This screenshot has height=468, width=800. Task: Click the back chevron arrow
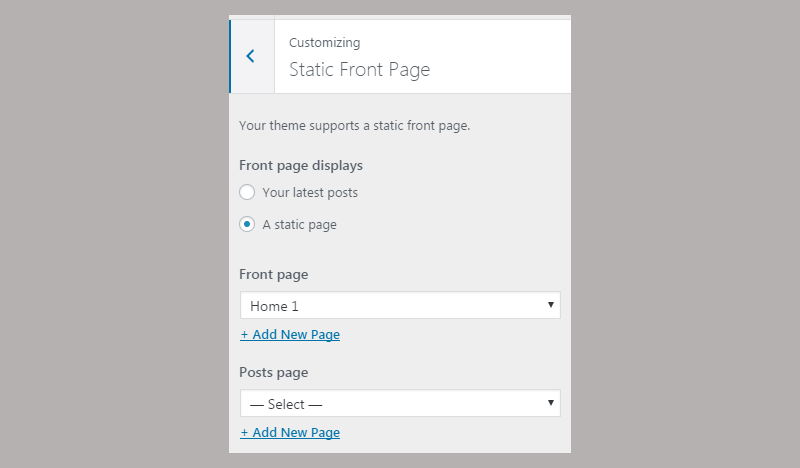point(251,56)
